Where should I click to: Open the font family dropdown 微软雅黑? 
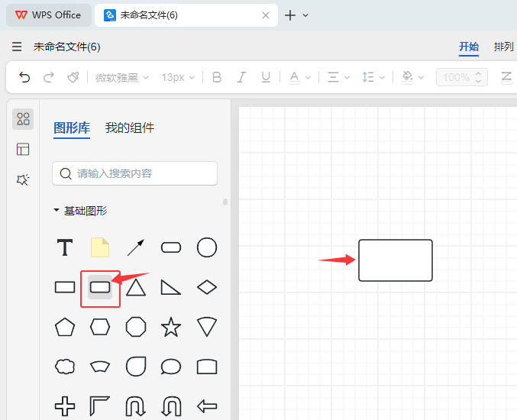[x=122, y=77]
